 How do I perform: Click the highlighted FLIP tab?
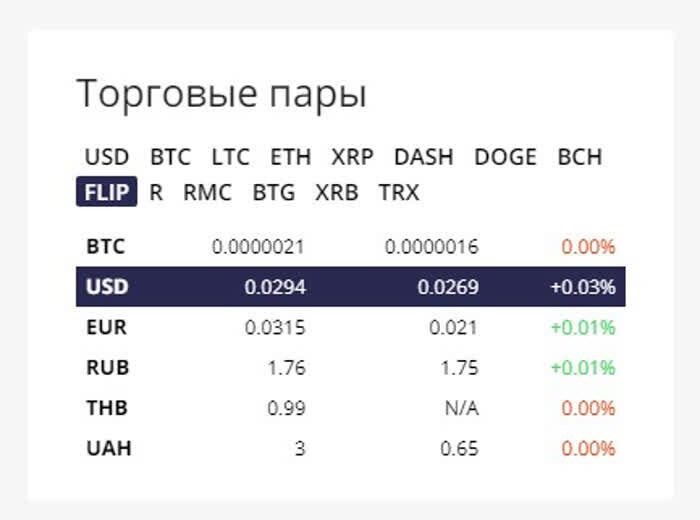pos(106,192)
